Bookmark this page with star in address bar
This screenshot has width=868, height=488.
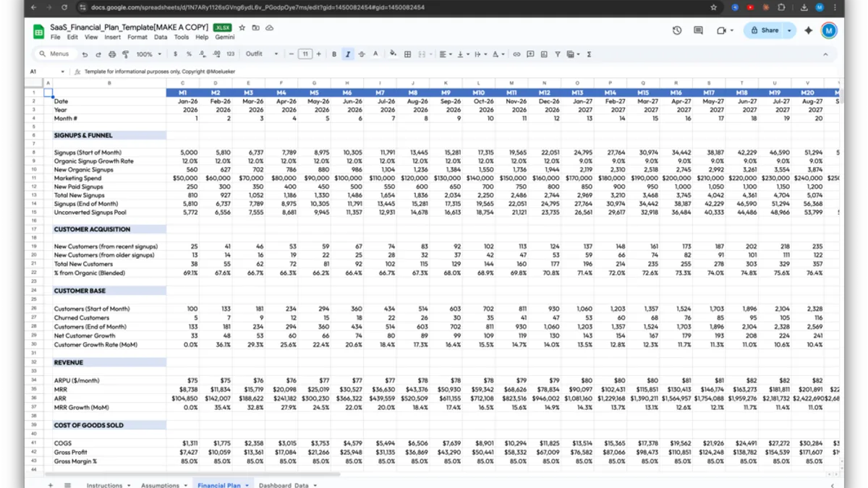coord(713,7)
